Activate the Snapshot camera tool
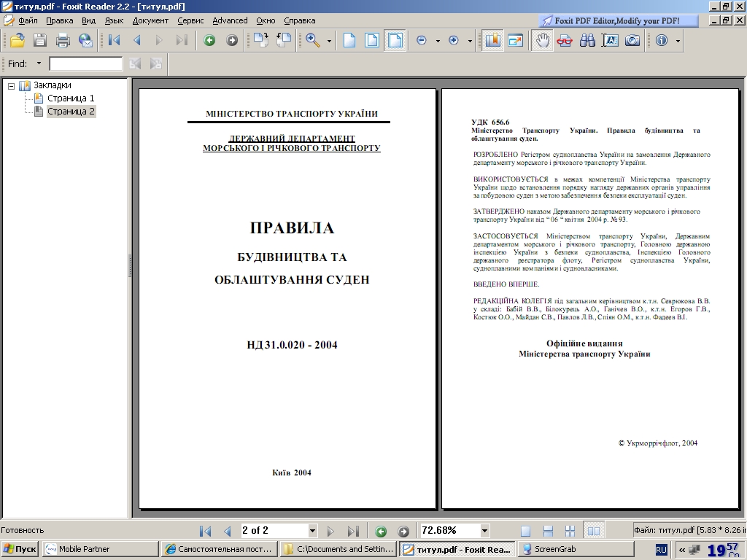Screen dimensions: 747x560 pos(632,41)
